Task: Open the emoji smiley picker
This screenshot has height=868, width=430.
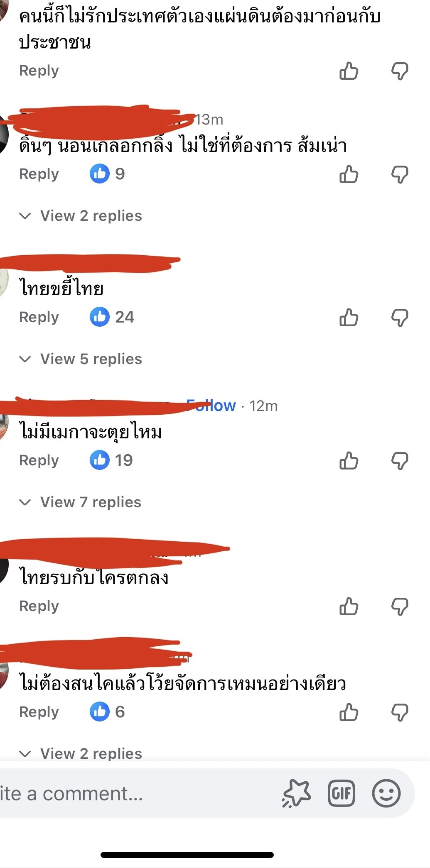Action: [x=386, y=793]
